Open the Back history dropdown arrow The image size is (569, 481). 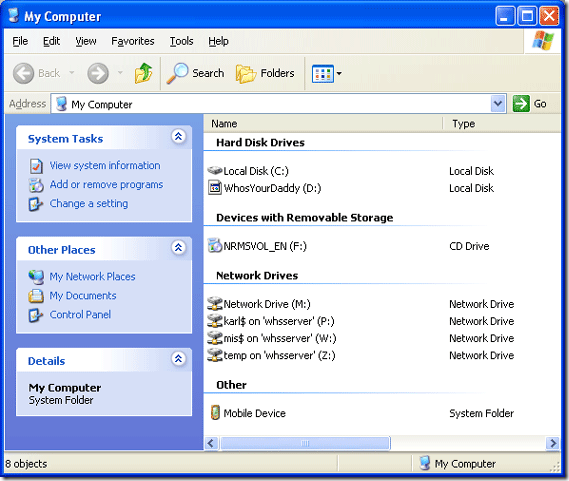(71, 73)
